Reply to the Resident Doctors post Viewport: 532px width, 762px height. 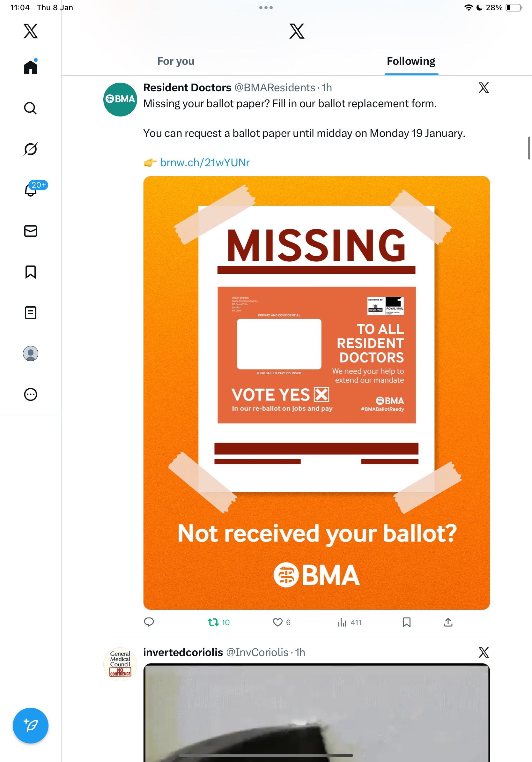click(x=149, y=622)
